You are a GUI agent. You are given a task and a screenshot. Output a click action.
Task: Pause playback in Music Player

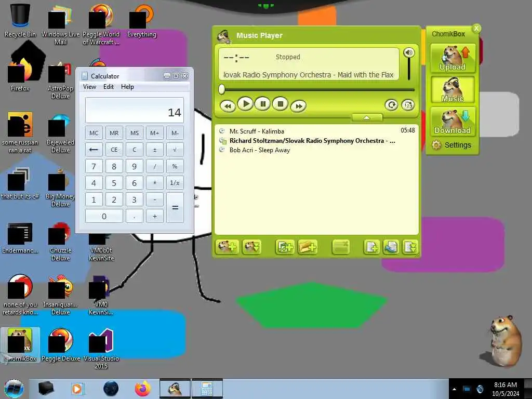(263, 104)
